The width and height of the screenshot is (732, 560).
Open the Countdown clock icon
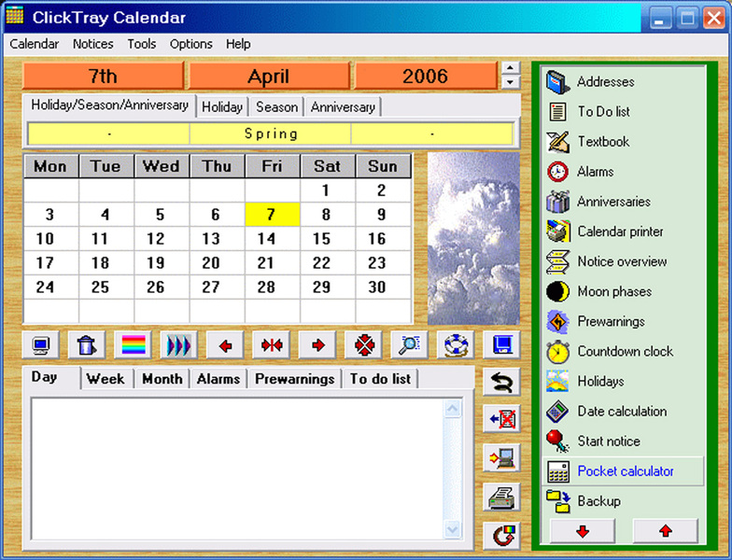click(x=558, y=351)
